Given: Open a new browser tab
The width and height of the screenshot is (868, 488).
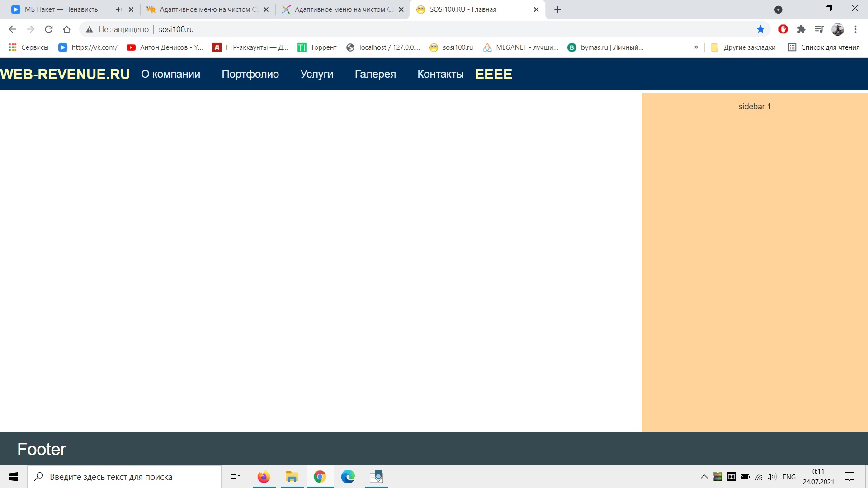Looking at the screenshot, I should coord(557,9).
